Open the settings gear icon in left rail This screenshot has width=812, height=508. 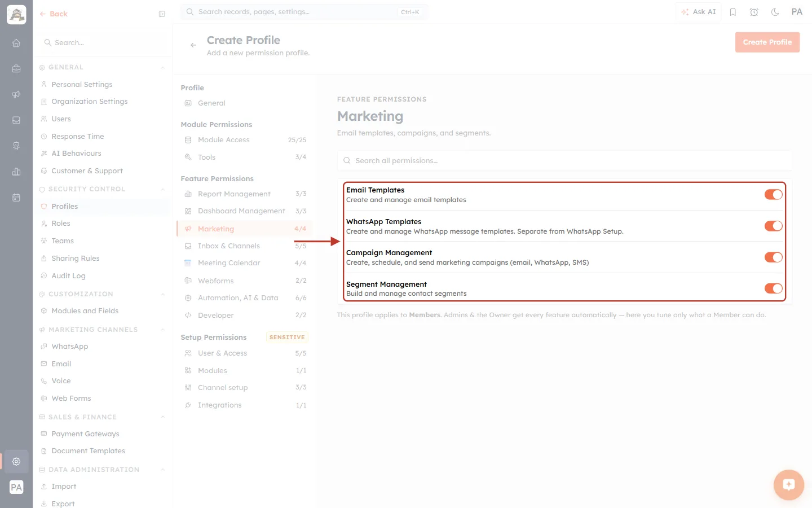pos(16,461)
